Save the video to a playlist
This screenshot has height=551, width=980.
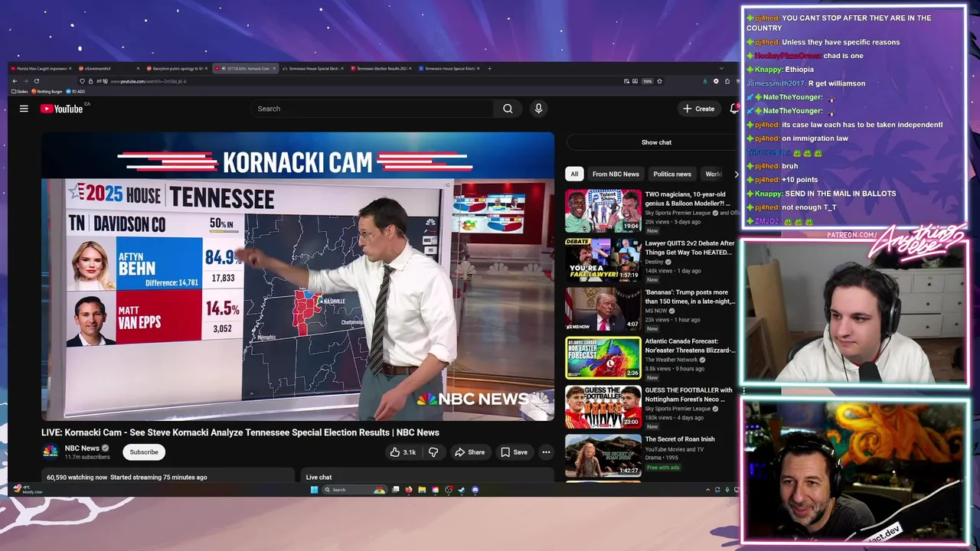(x=514, y=452)
